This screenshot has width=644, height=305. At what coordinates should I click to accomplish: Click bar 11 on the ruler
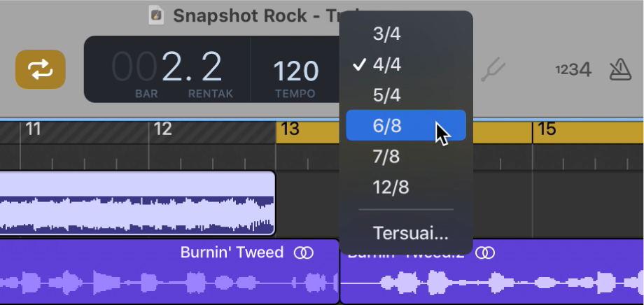(34, 129)
